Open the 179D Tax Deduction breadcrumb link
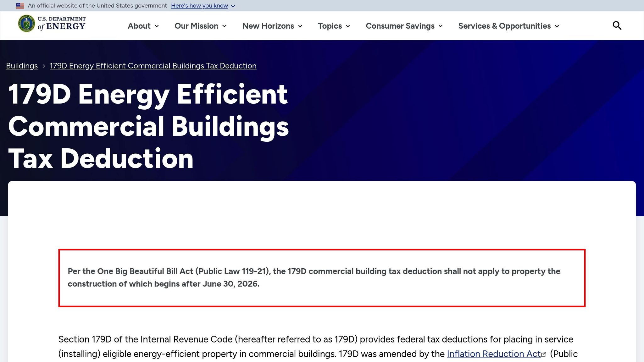The height and width of the screenshot is (362, 644). [x=153, y=66]
